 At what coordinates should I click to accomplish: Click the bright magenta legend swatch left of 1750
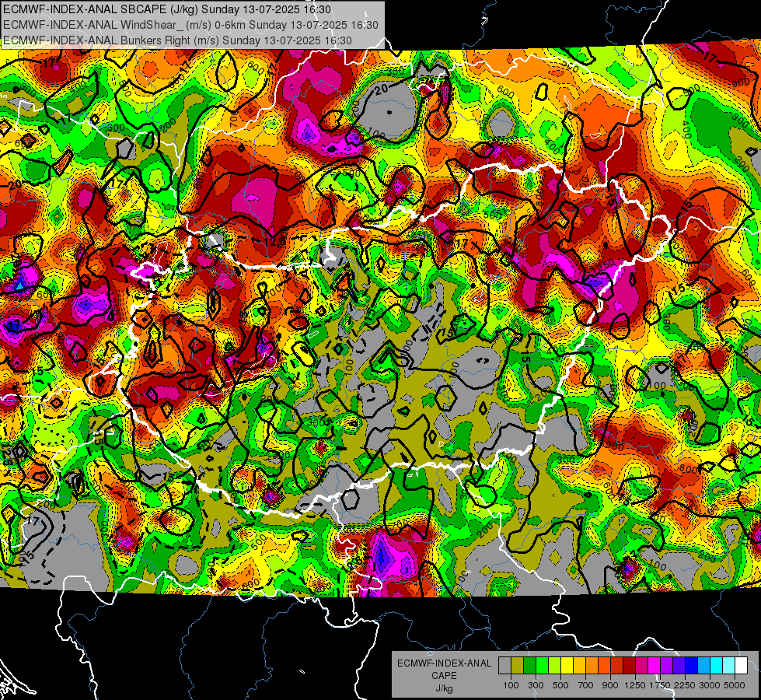point(655,665)
